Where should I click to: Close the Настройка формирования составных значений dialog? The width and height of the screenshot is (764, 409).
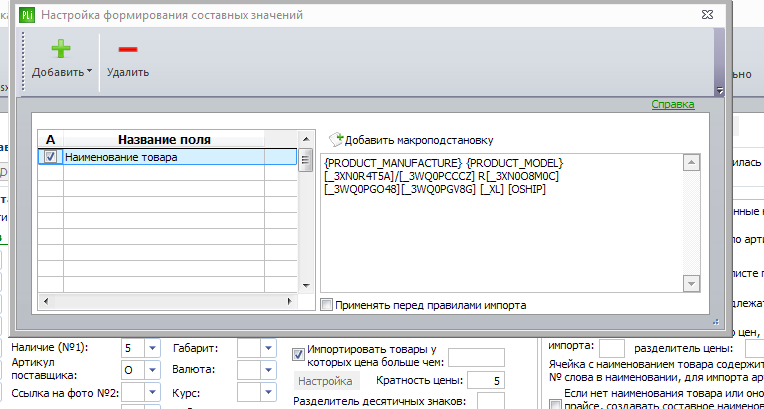(x=707, y=15)
